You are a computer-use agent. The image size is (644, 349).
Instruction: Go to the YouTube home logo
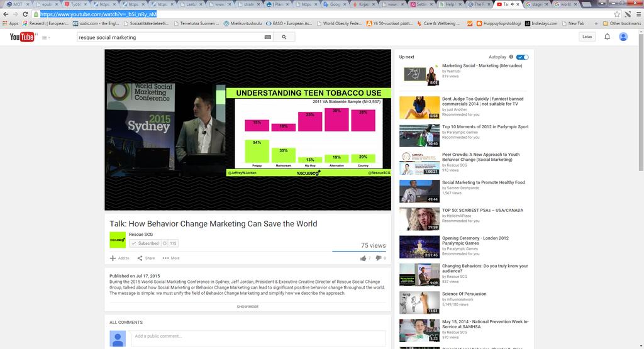[x=22, y=37]
